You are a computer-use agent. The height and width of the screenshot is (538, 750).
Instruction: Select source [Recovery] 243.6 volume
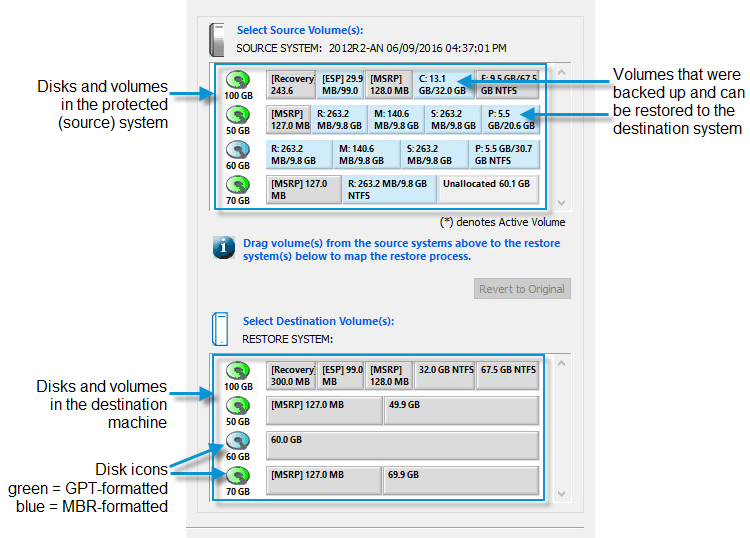(291, 85)
